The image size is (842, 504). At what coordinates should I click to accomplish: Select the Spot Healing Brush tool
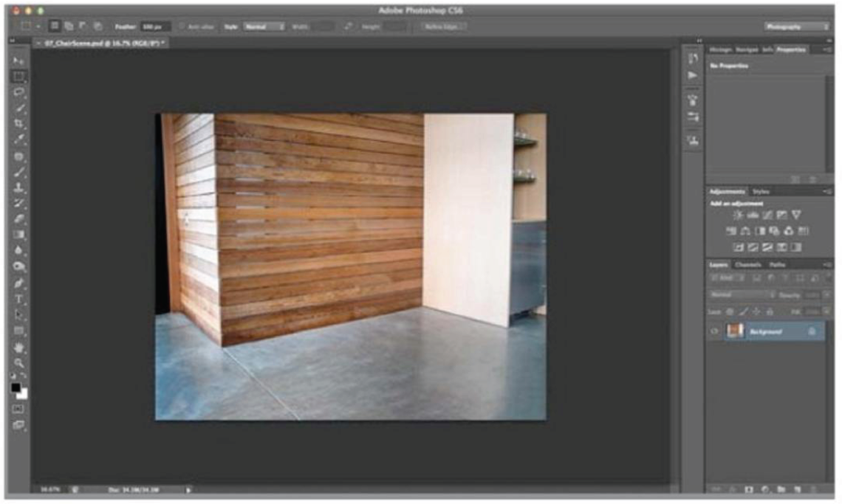[18, 156]
